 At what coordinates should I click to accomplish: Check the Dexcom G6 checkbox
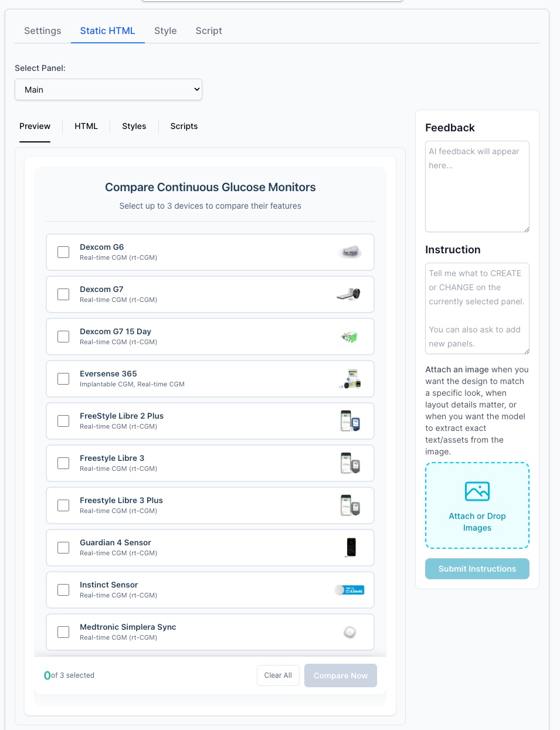(63, 252)
